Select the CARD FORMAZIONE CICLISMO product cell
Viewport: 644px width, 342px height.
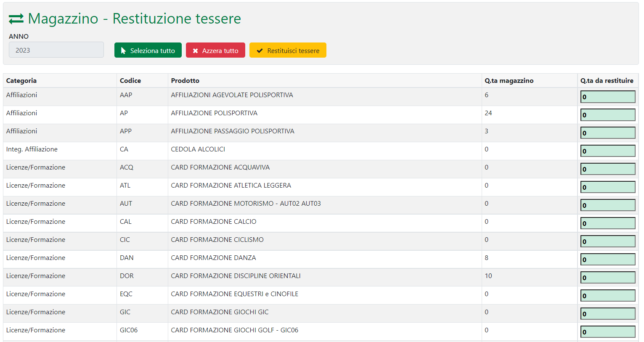click(217, 240)
